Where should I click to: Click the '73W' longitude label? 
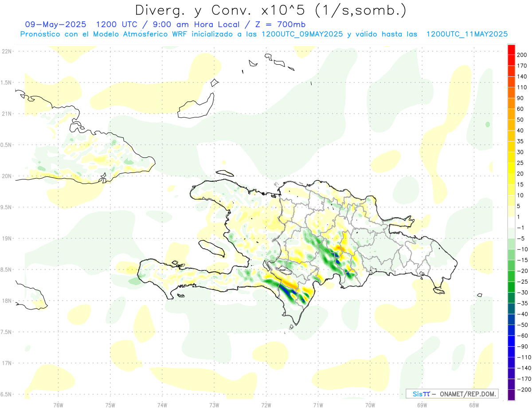(214, 405)
